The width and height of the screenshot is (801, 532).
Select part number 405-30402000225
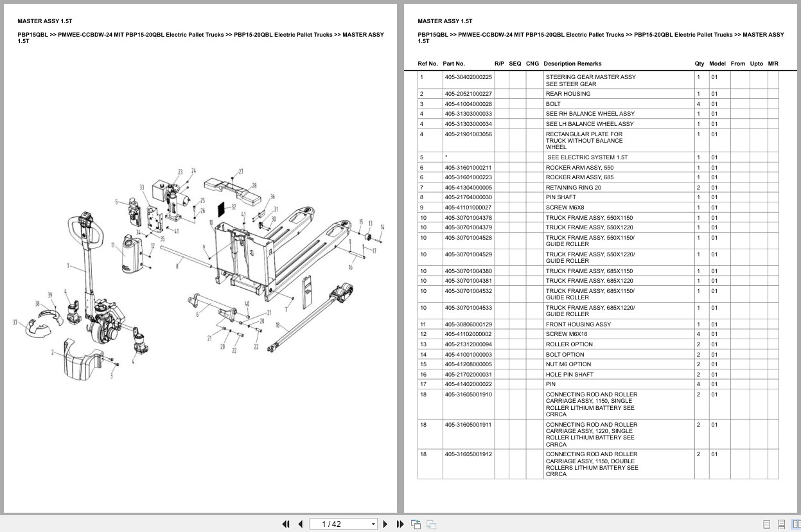(x=468, y=77)
